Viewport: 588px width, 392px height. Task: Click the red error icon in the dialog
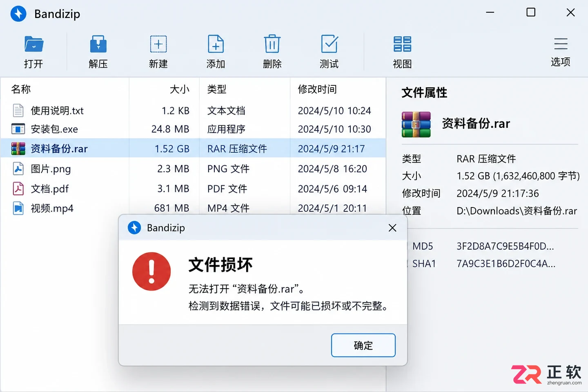151,272
